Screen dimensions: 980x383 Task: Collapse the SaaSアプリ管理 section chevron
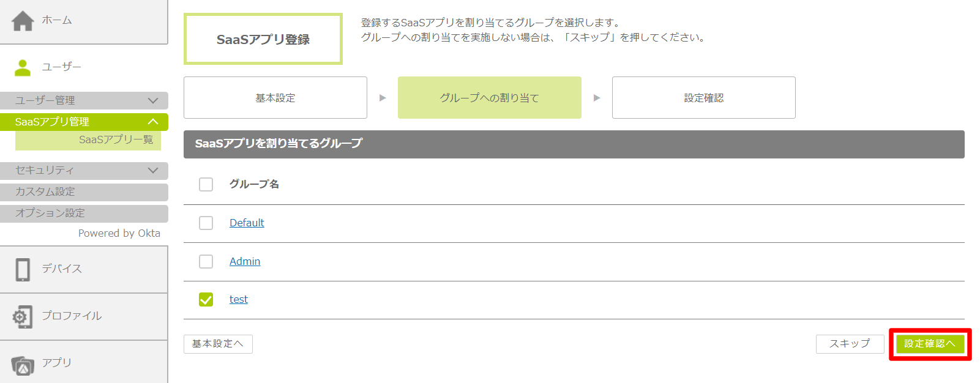coord(153,122)
